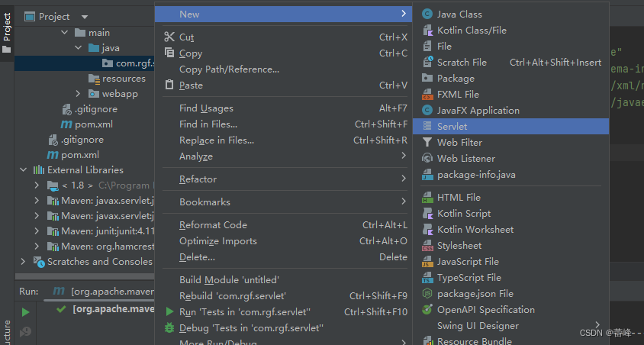Choose Find Usages menu entry
Image resolution: width=644 pixels, height=345 pixels.
[206, 108]
